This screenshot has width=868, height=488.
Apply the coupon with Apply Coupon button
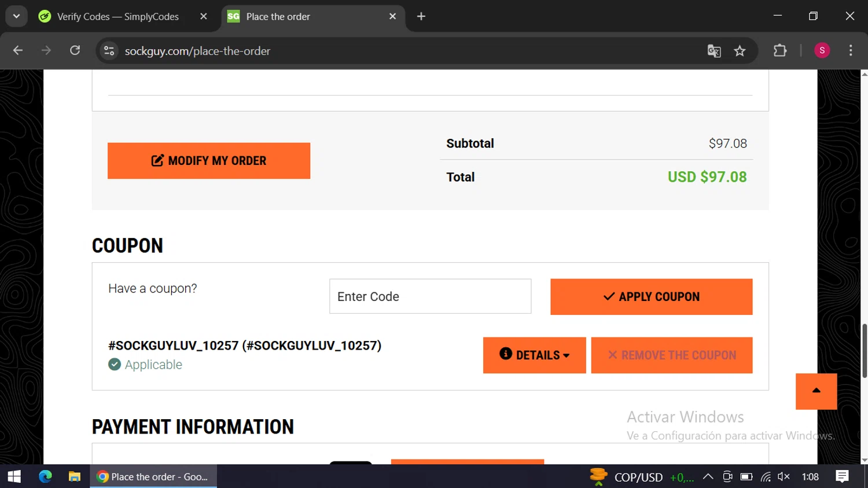(x=651, y=297)
